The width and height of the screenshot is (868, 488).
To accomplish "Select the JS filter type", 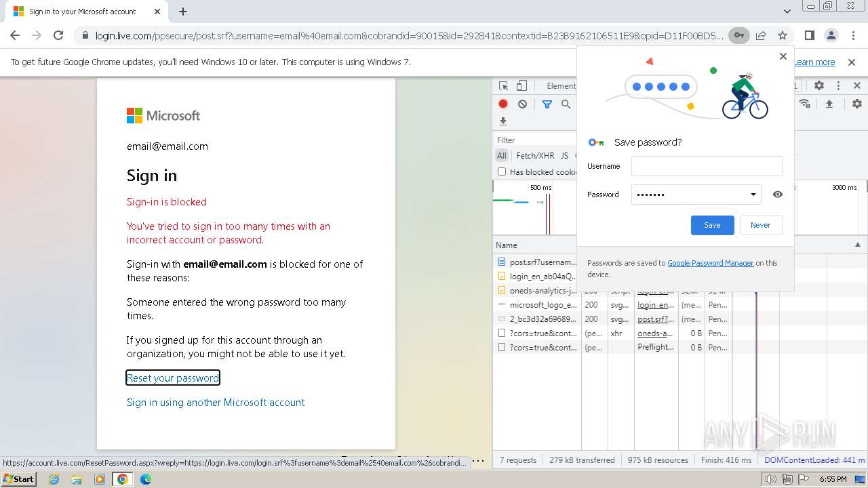I will click(x=564, y=155).
